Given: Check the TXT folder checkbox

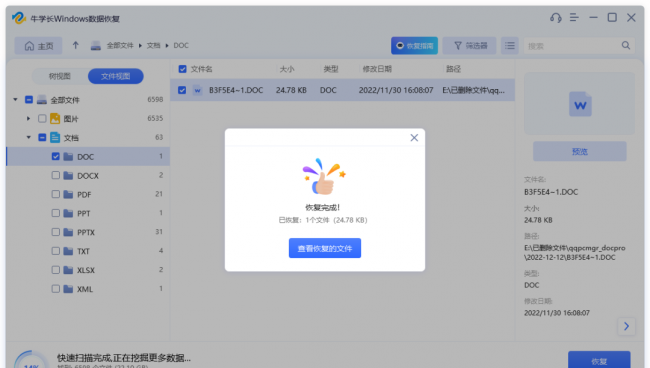Looking at the screenshot, I should pos(56,251).
